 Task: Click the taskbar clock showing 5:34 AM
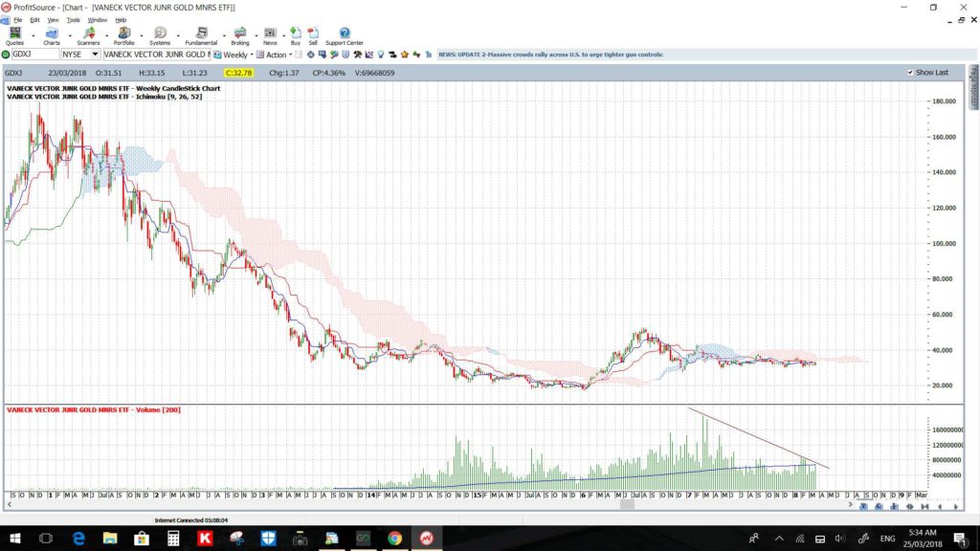[x=923, y=538]
